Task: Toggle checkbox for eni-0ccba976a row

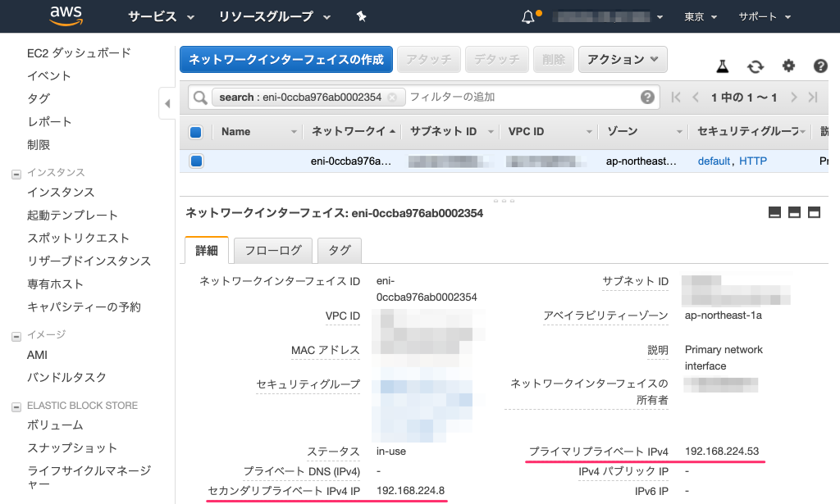Action: [196, 161]
